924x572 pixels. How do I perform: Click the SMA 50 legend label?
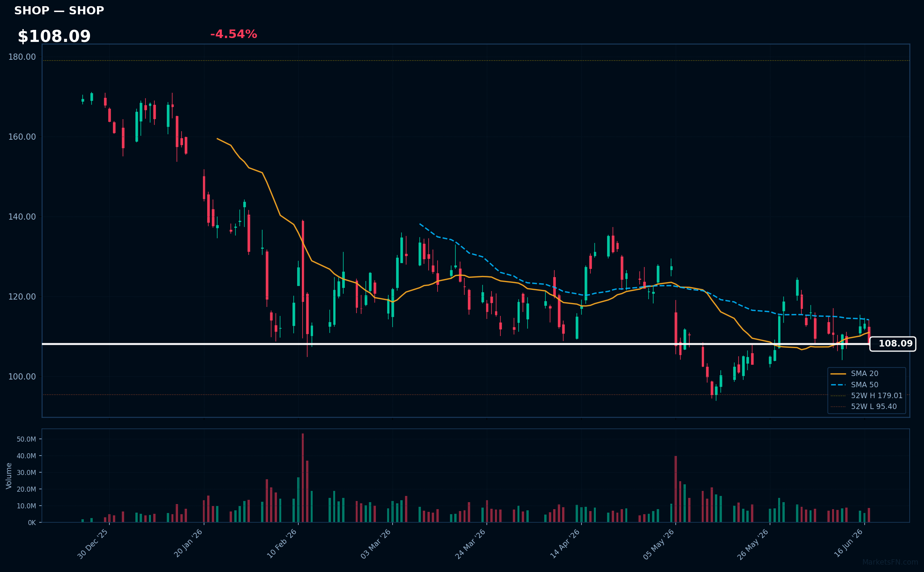[x=865, y=385]
